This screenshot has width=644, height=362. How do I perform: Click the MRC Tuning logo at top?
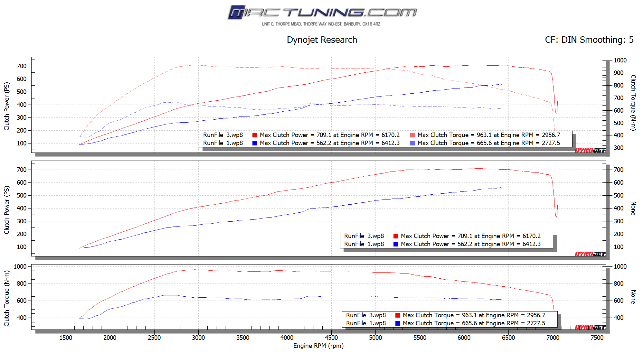(x=322, y=13)
